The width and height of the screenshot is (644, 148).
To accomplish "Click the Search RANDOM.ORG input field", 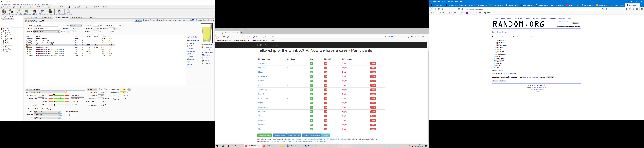I will coord(565,23).
